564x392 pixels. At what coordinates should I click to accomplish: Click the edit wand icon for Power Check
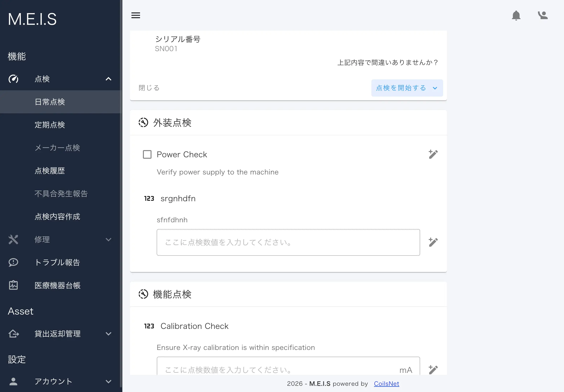[433, 154]
